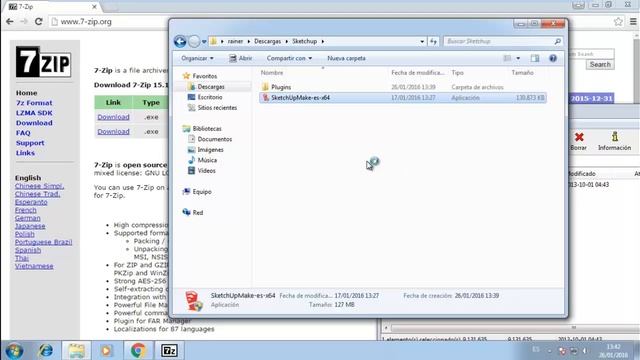Image resolution: width=640 pixels, height=360 pixels.
Task: Click Descargas in the address breadcrumb
Action: point(267,41)
